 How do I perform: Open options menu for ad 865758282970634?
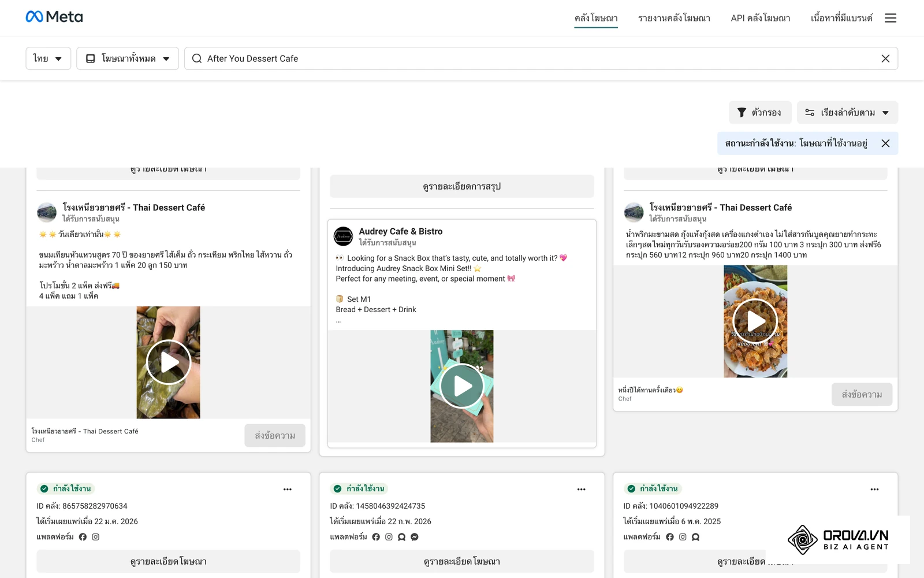click(288, 489)
